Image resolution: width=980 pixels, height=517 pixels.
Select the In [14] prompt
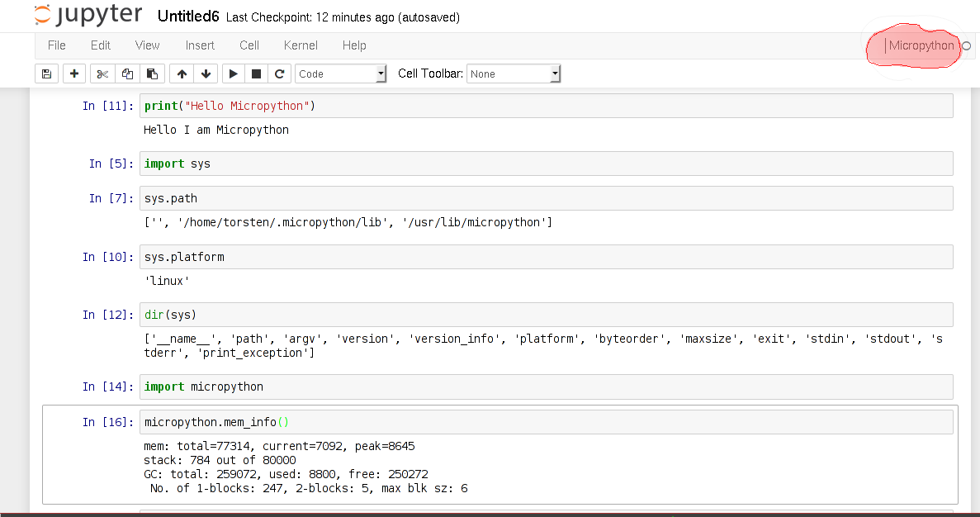coord(108,387)
